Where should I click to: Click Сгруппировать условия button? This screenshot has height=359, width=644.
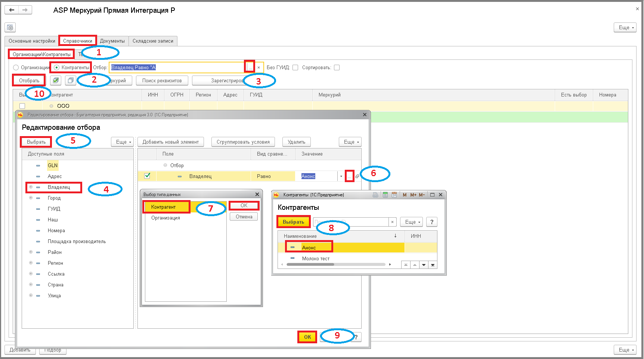tap(243, 142)
